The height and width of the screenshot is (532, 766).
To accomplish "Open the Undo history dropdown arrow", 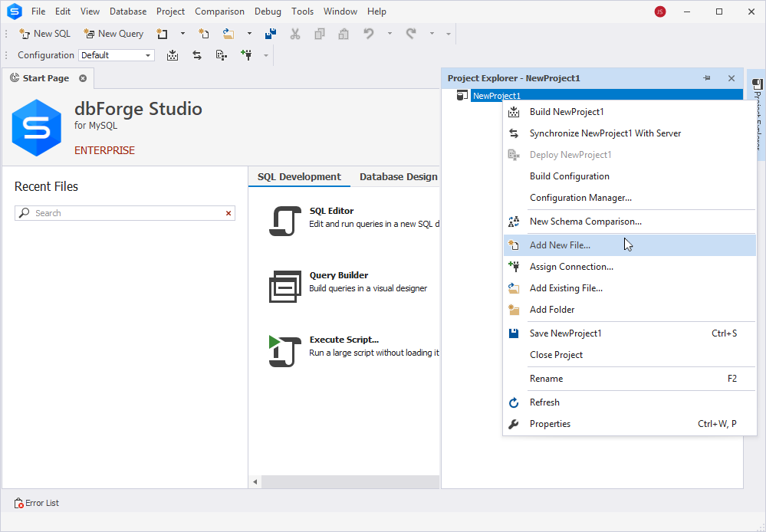I will (x=390, y=34).
